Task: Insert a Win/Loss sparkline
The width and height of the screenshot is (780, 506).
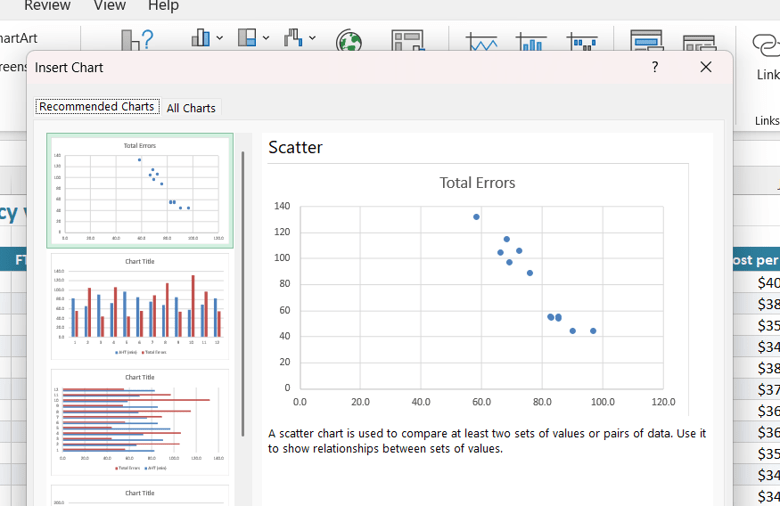Action: point(582,42)
